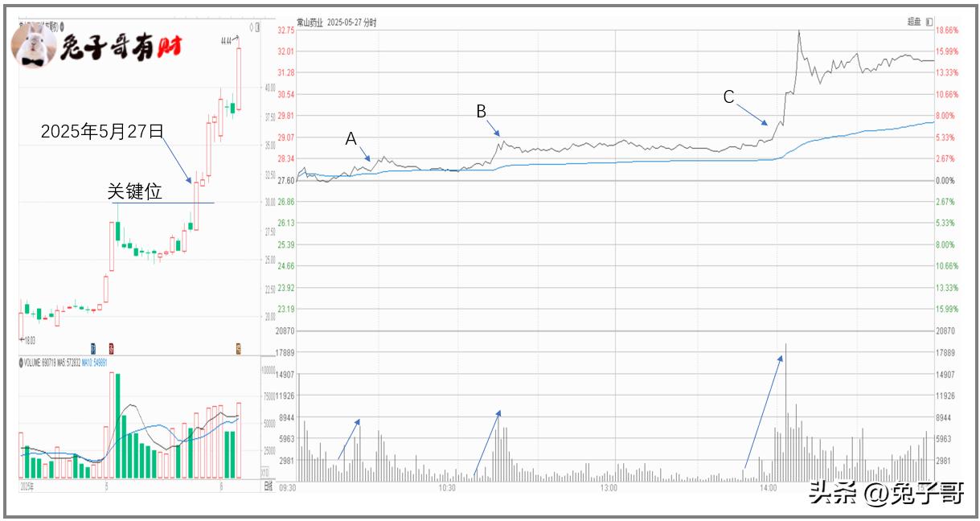Click the red marker beside the blue marker
Image resolution: width=980 pixels, height=521 pixels.
(x=111, y=348)
